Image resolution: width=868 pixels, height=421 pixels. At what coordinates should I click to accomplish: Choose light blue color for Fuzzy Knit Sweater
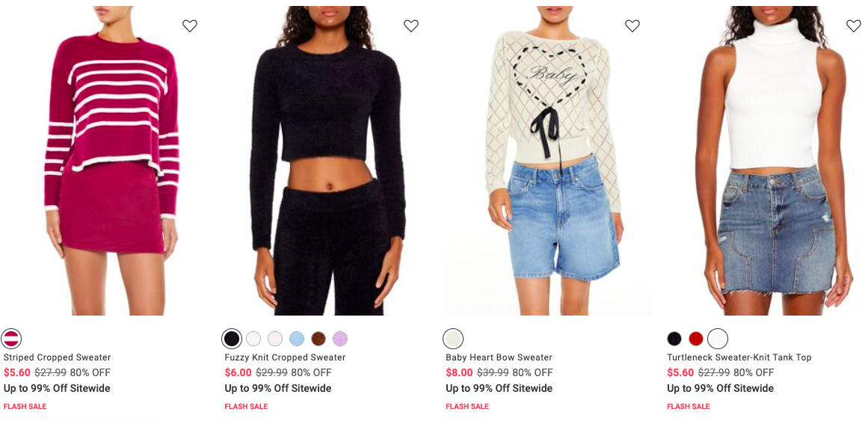[x=297, y=339]
